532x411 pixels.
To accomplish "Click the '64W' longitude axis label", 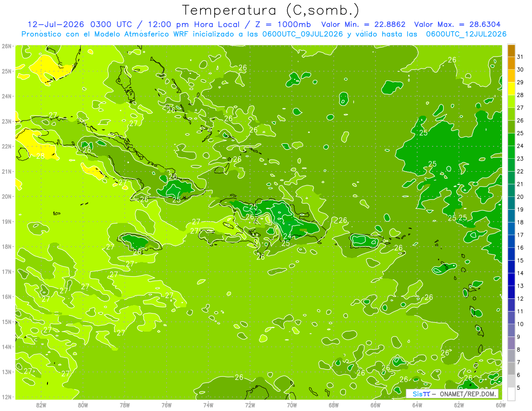I will tap(417, 405).
